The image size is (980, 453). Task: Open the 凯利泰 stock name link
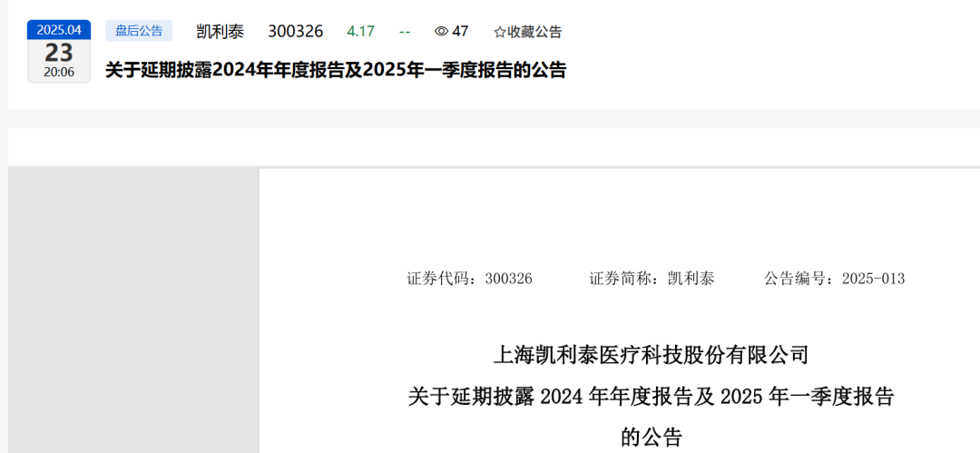click(220, 31)
